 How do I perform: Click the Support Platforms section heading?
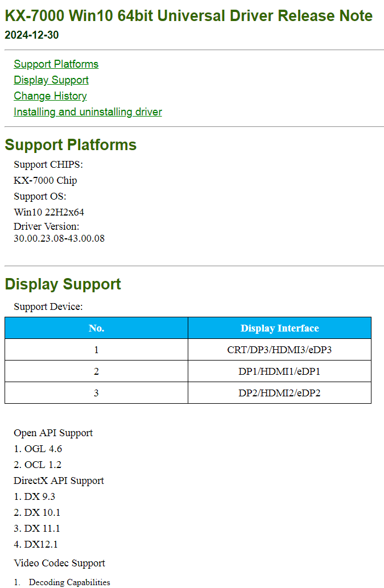[x=71, y=145]
